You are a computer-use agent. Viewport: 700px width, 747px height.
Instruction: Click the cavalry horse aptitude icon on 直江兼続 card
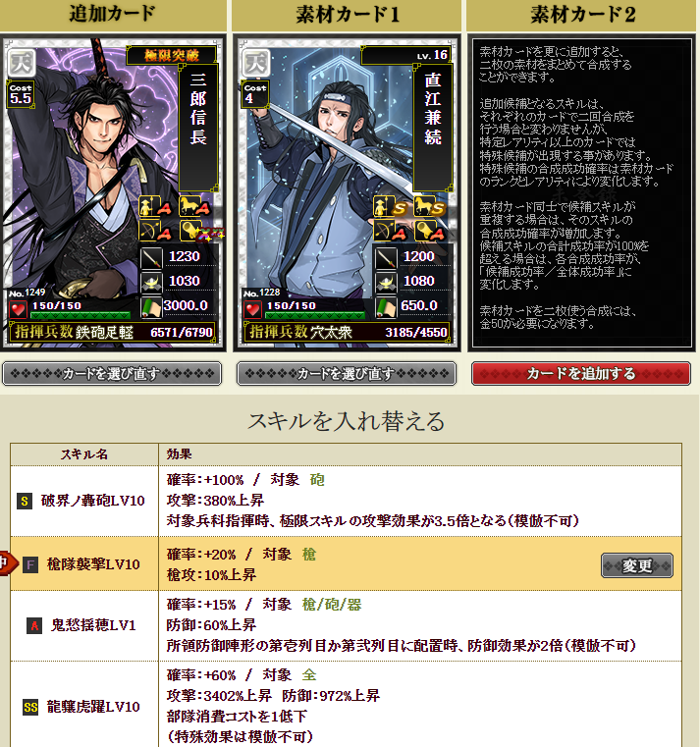[x=430, y=207]
